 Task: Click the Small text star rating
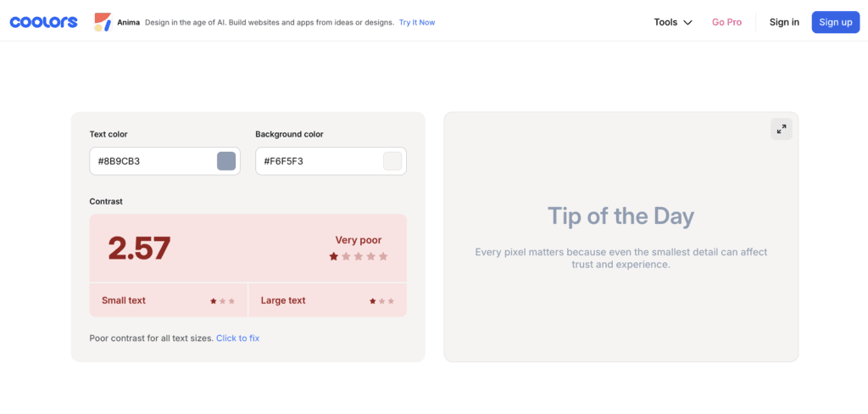coord(222,301)
